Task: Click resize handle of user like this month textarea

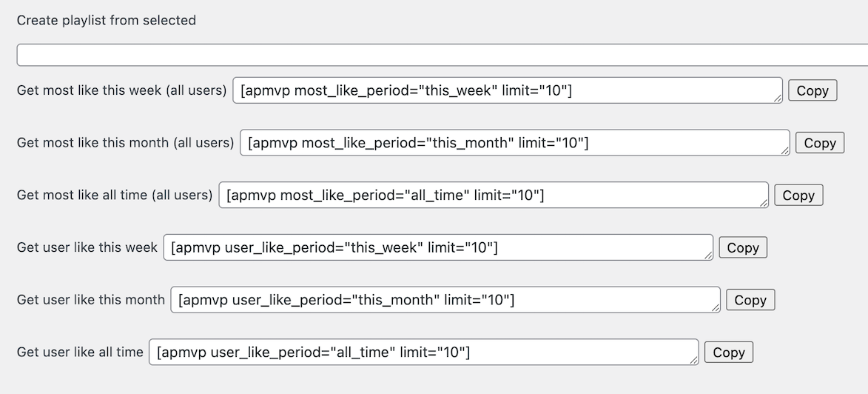Action: pyautogui.click(x=715, y=307)
